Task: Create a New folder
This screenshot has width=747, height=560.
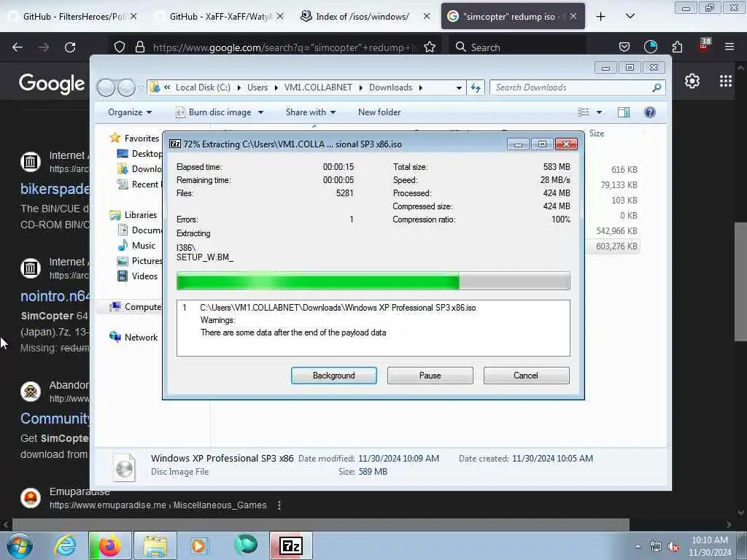Action: pyautogui.click(x=379, y=112)
